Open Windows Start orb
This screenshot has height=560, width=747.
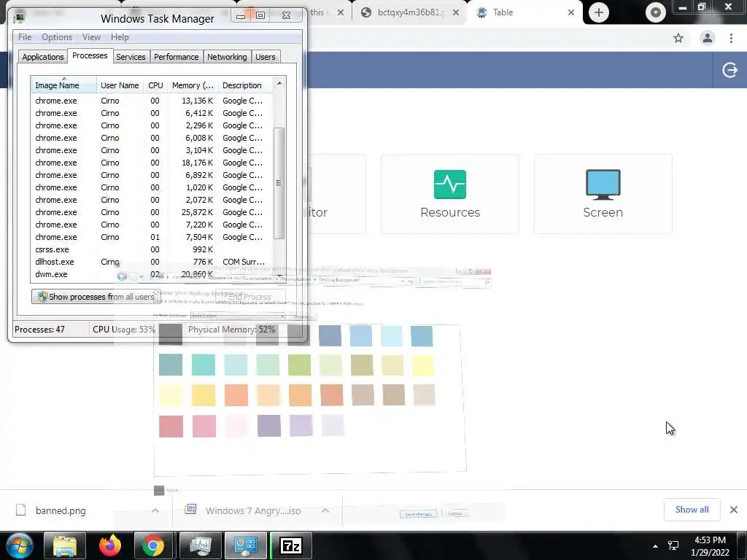(20, 545)
